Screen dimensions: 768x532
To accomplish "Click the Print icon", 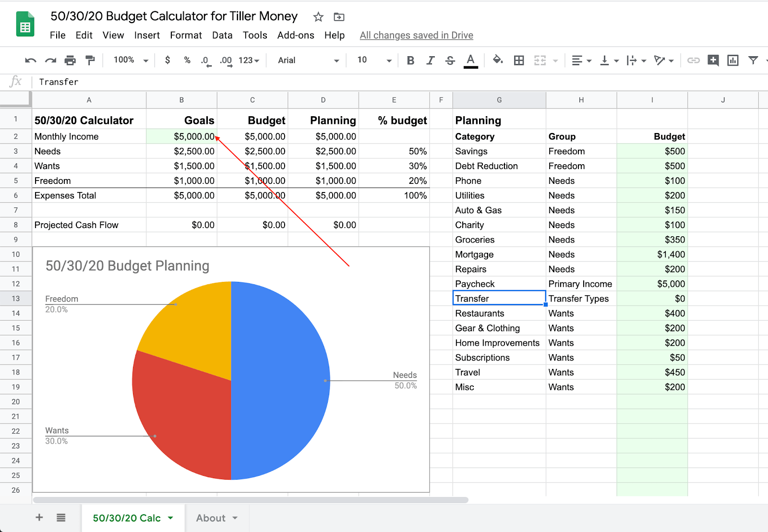I will pos(70,60).
